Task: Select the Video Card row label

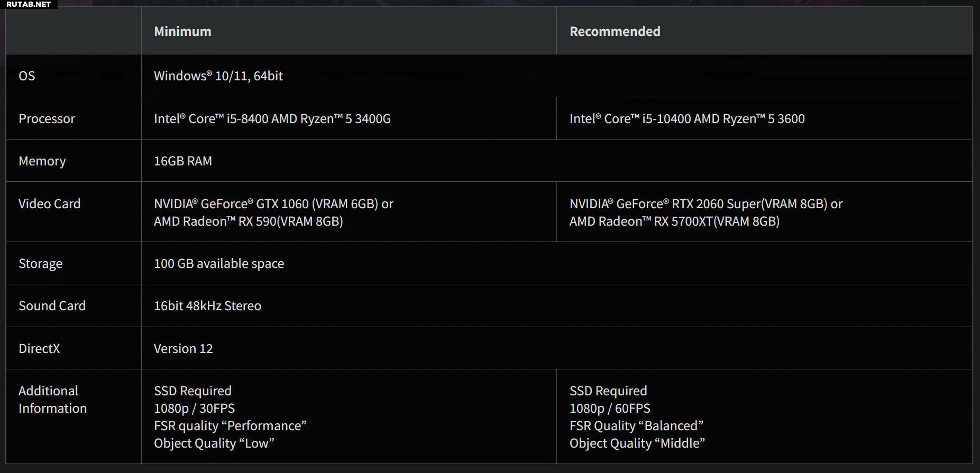Action: point(49,204)
